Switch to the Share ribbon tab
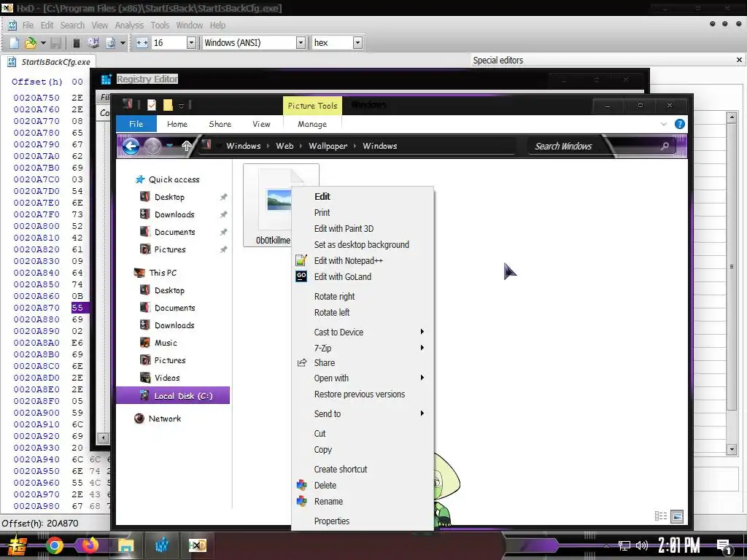The width and height of the screenshot is (747, 560). point(220,124)
